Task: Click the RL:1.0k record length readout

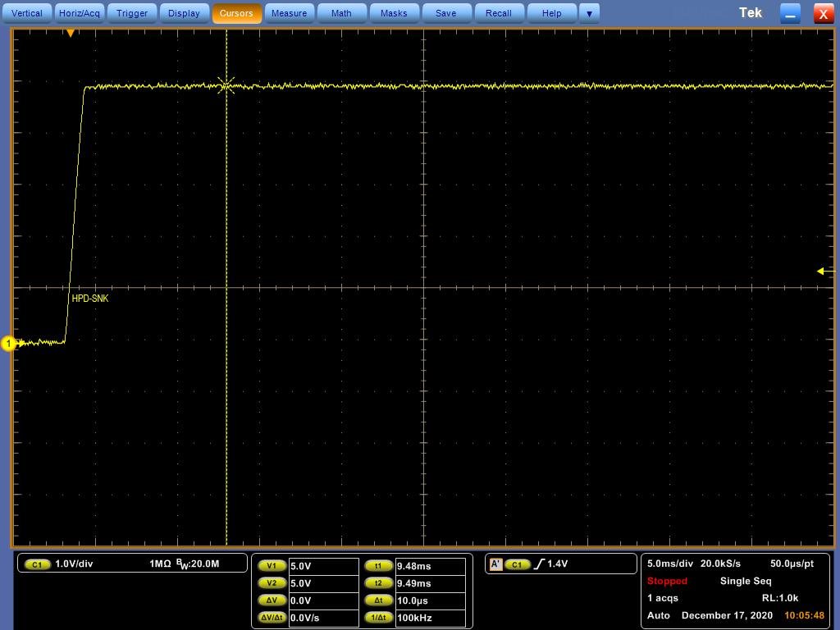Action: tap(780, 598)
